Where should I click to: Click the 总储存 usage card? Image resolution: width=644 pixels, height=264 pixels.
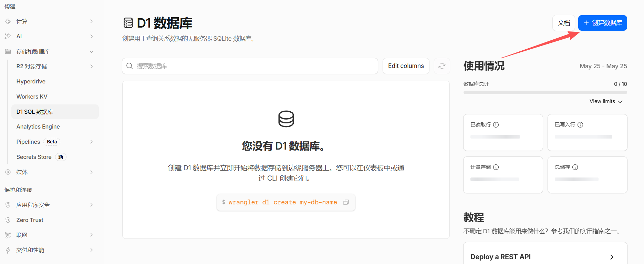tap(588, 175)
